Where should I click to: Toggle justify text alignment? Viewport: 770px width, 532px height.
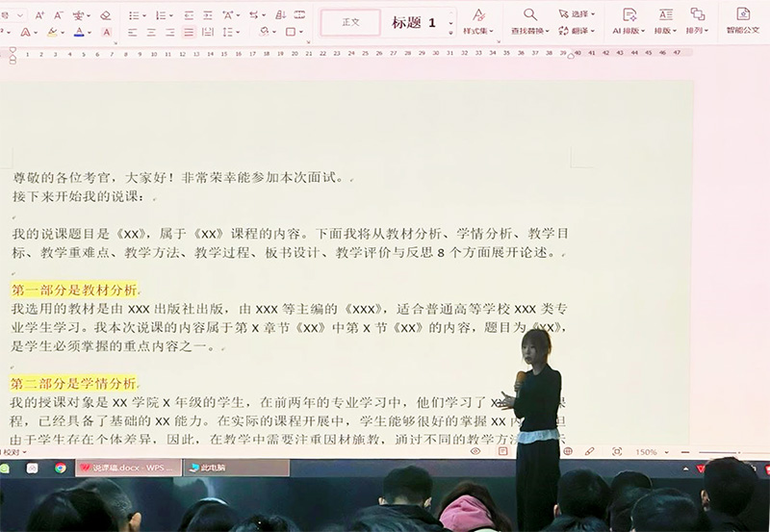[x=189, y=33]
